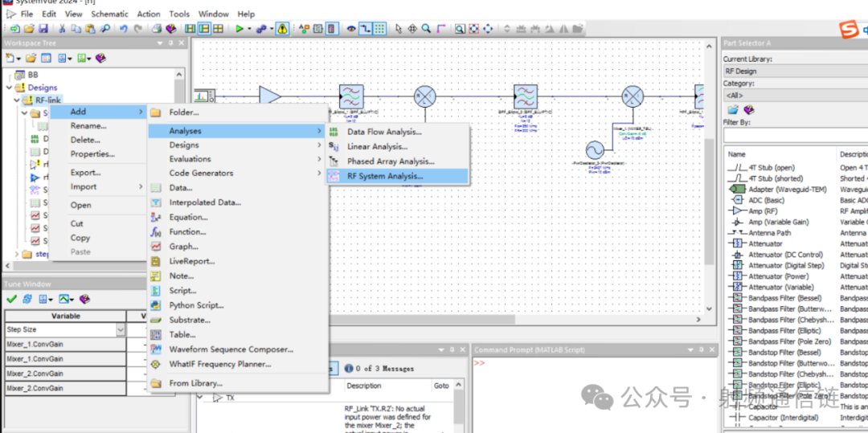
Task: Toggle the yellow warning triangle button
Action: (x=283, y=29)
